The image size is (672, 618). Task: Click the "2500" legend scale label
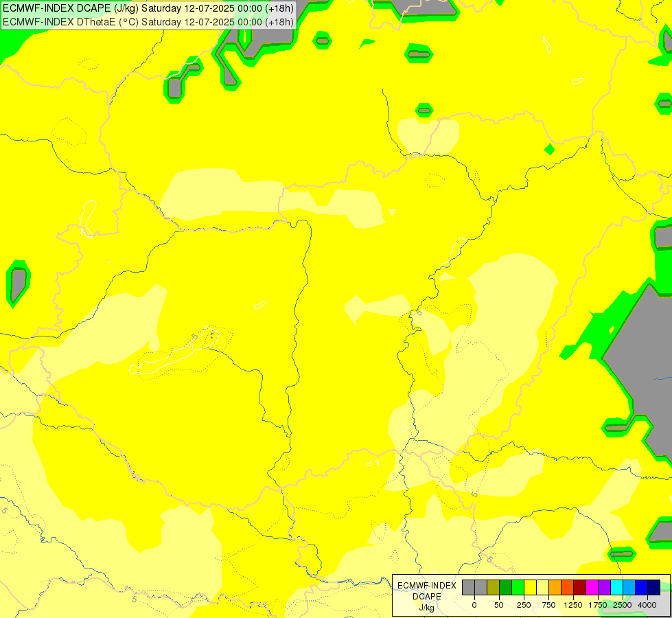point(623,605)
